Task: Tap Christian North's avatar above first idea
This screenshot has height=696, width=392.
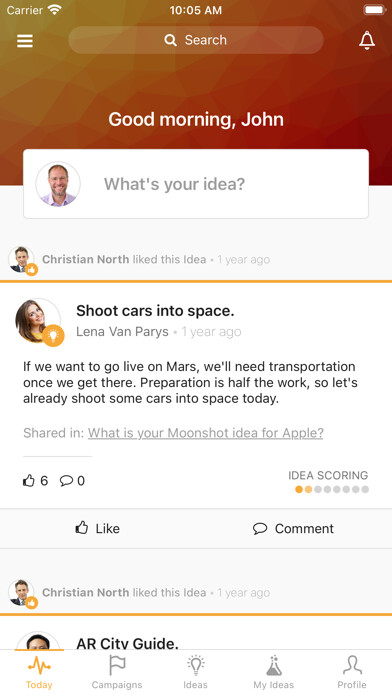Action: tap(21, 259)
